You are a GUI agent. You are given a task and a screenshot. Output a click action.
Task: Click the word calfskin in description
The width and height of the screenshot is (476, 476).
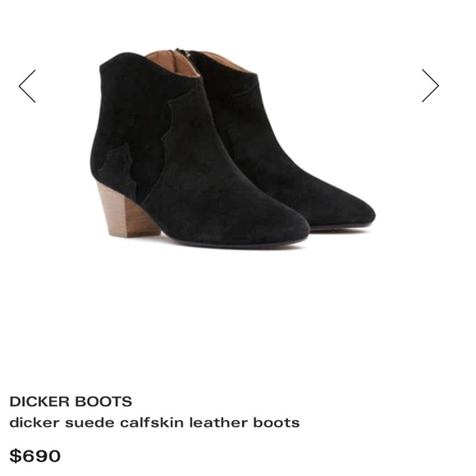(x=152, y=423)
